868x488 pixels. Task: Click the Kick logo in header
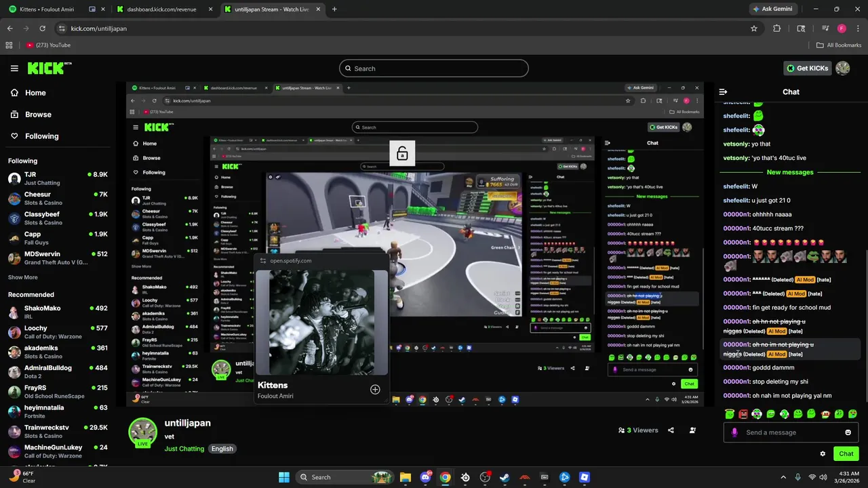[49, 68]
